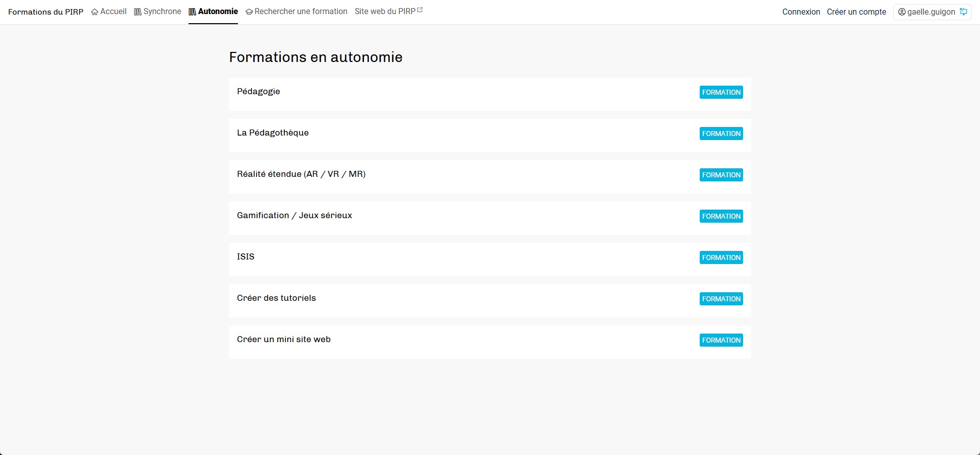Click the FORMATION badge next to ISIS
Screen dimensions: 980x455
coord(721,257)
